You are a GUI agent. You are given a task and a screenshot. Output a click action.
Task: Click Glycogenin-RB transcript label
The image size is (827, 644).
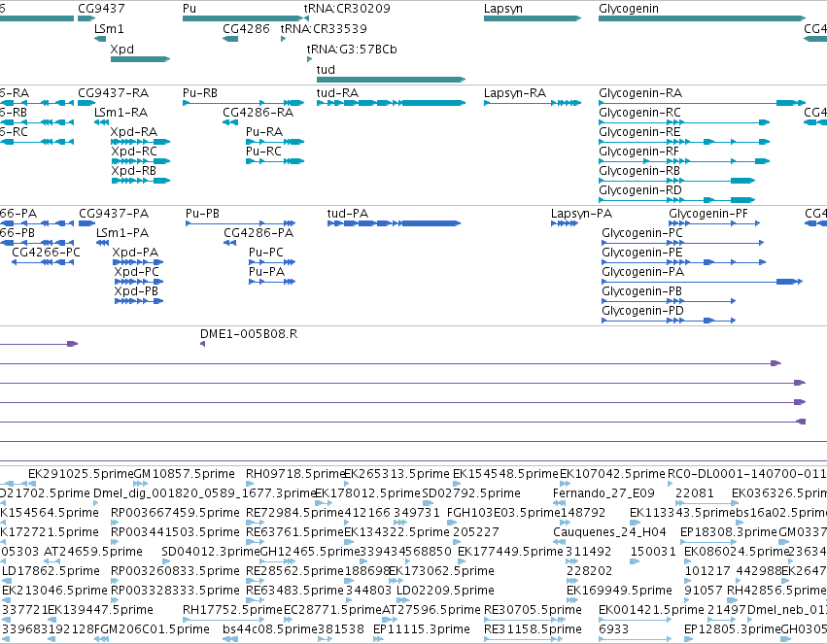click(x=639, y=171)
